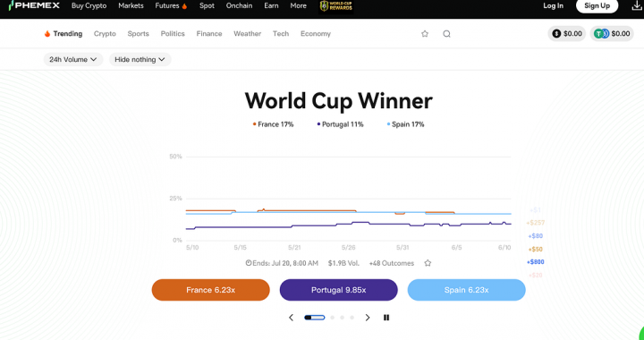This screenshot has height=340, width=644.
Task: Open Buy Crypto menu
Action: click(89, 5)
